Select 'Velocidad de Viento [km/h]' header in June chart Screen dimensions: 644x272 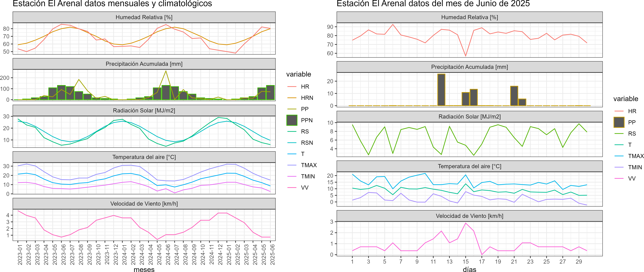(x=469, y=216)
